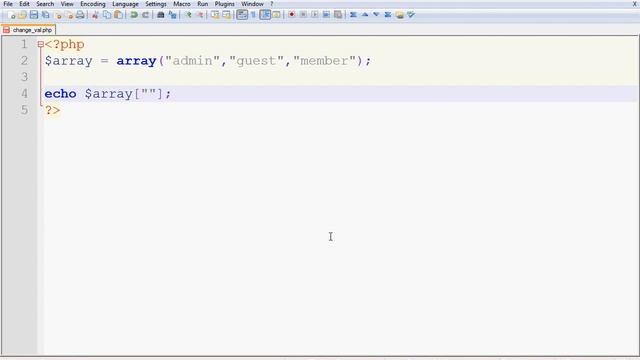Open the Edit menu
The height and width of the screenshot is (360, 640).
tap(24, 4)
